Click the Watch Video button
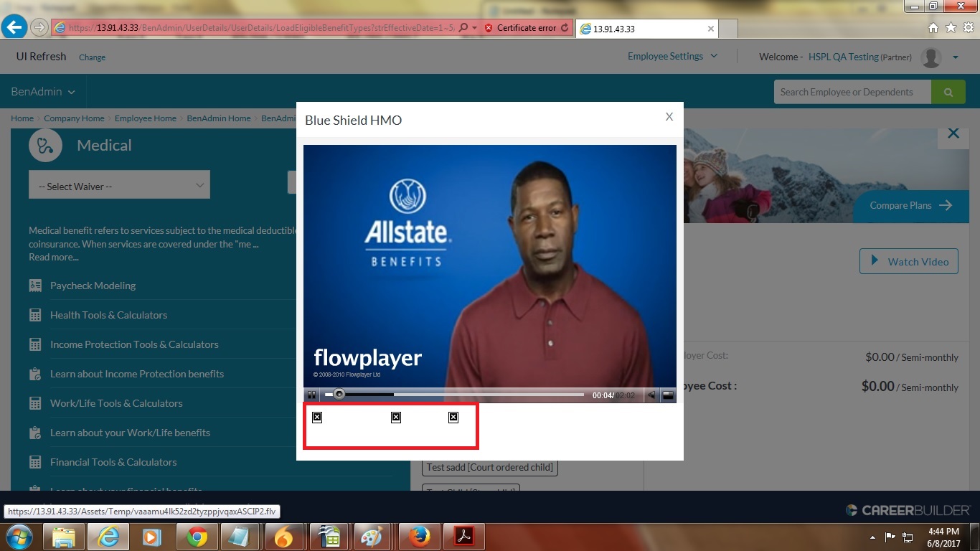The image size is (980, 551). pyautogui.click(x=909, y=261)
